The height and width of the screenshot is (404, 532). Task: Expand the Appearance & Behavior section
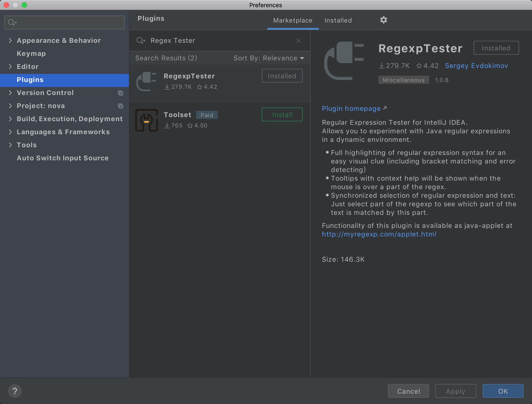10,40
